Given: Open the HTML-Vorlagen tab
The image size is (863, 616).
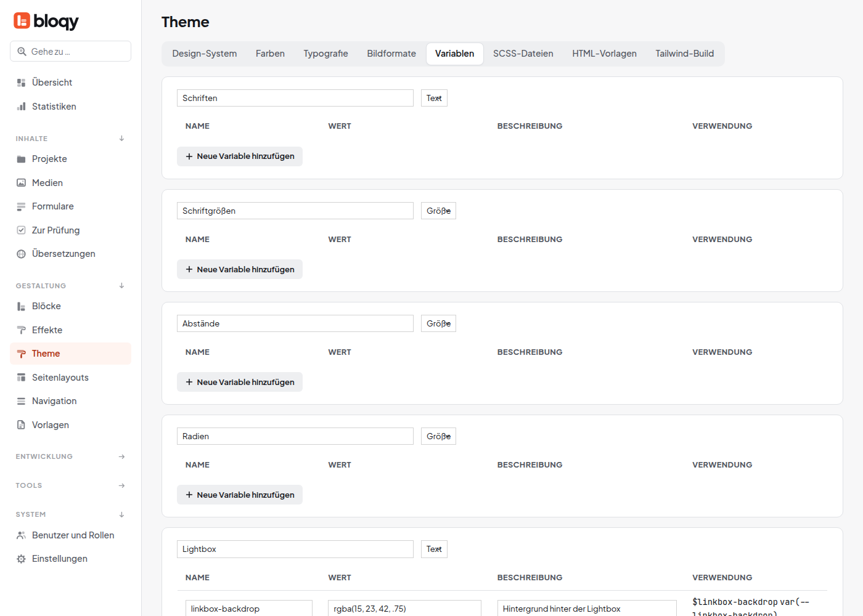Looking at the screenshot, I should tap(604, 54).
